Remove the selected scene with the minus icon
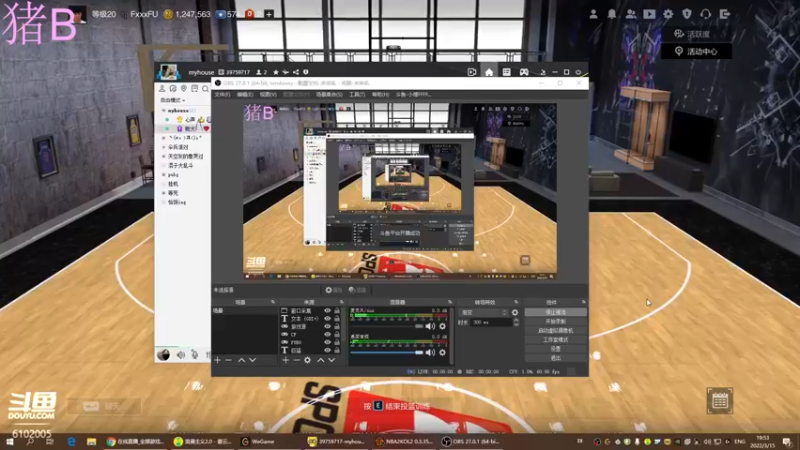The height and width of the screenshot is (450, 800). coord(229,360)
